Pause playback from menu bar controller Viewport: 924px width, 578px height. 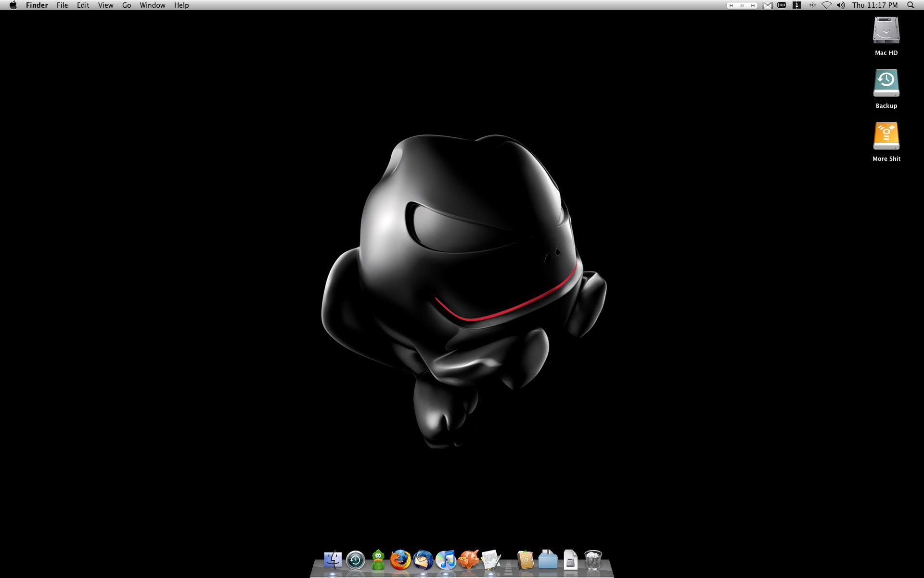pos(742,5)
